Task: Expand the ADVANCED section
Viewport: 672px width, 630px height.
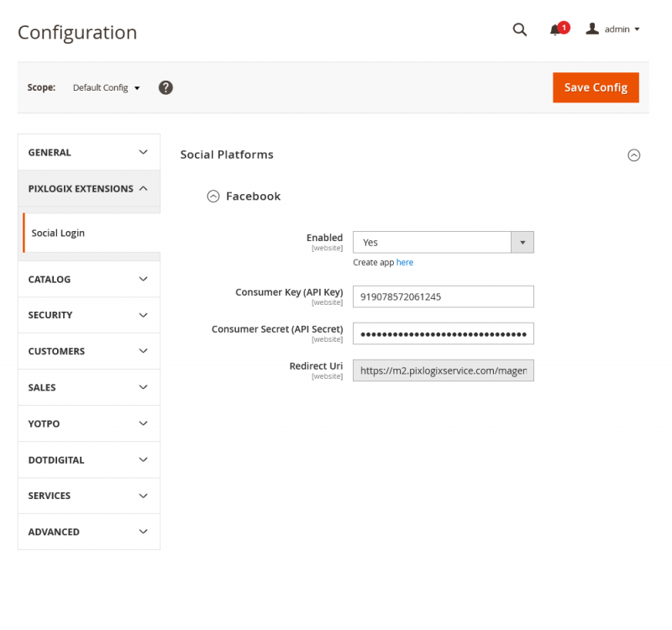Action: 88,532
